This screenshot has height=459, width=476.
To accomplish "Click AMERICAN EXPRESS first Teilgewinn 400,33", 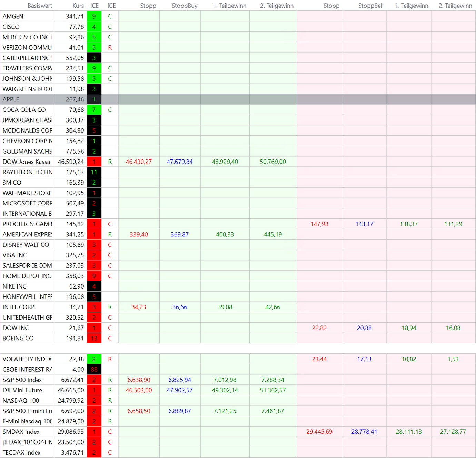I will pos(225,234).
